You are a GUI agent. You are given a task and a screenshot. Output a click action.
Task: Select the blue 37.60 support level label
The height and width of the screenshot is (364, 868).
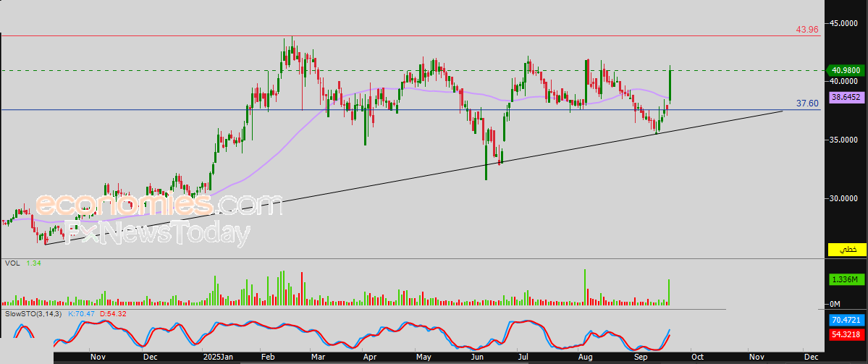coord(807,103)
